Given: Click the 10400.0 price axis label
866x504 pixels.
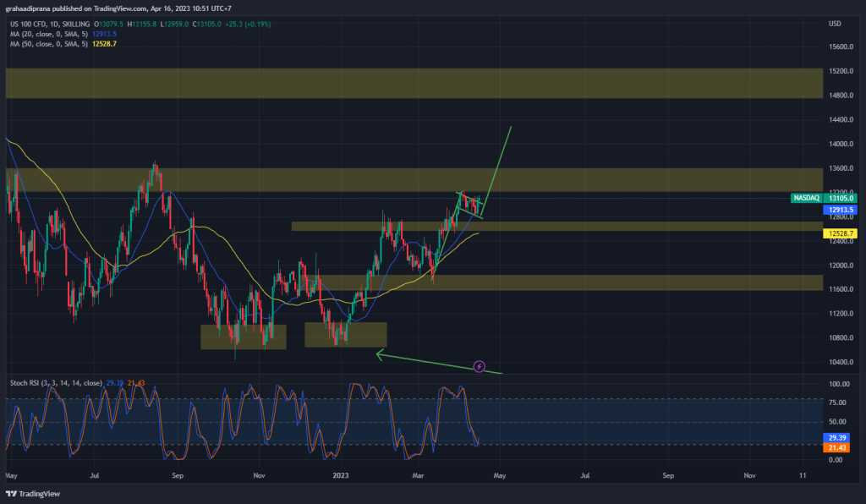Looking at the screenshot, I should (x=841, y=362).
